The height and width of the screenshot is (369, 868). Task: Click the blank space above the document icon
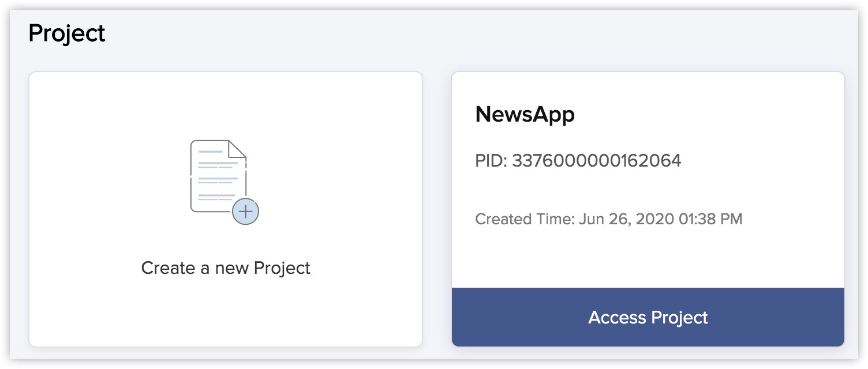225,104
